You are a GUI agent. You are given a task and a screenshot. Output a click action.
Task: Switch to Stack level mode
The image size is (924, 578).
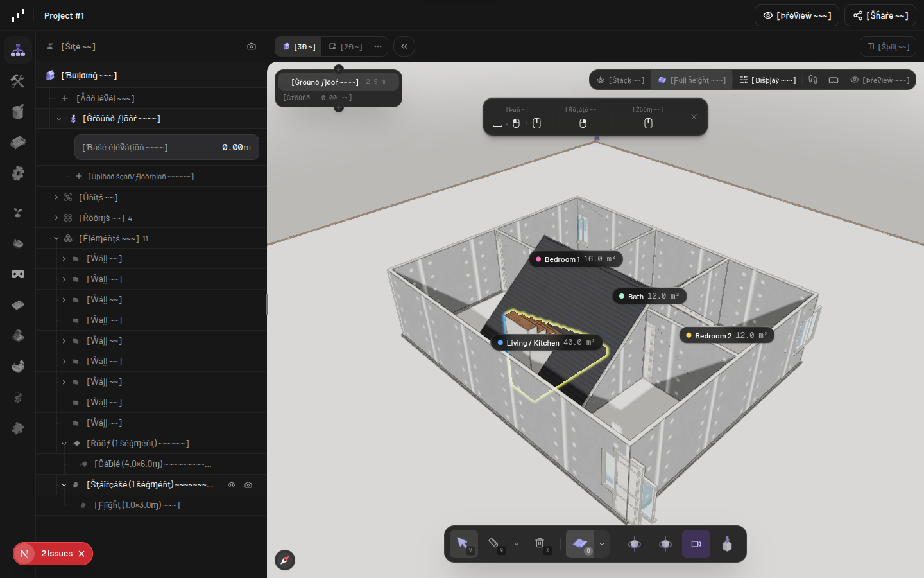pyautogui.click(x=620, y=80)
